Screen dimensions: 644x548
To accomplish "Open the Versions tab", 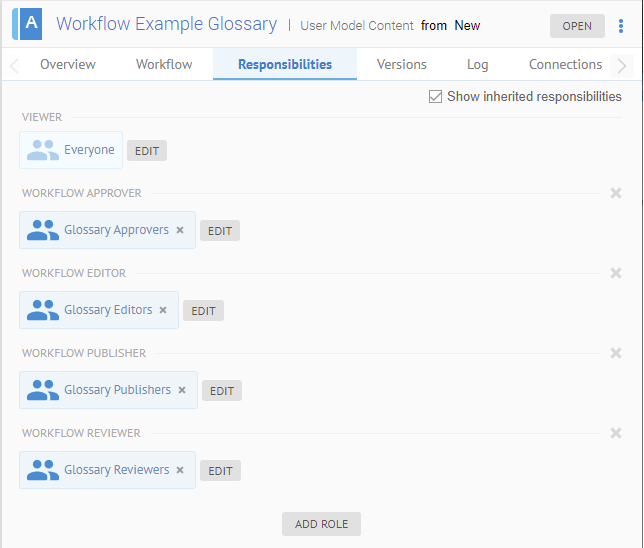I will coord(401,64).
